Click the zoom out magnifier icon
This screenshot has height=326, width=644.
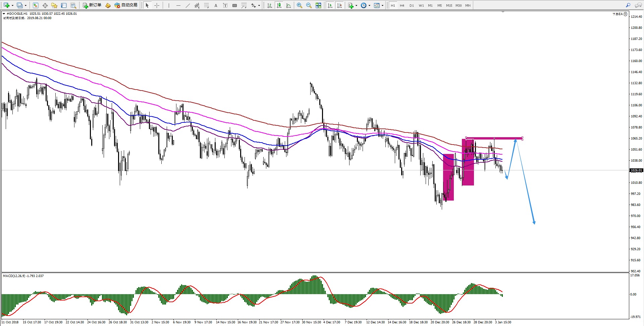[x=309, y=5]
